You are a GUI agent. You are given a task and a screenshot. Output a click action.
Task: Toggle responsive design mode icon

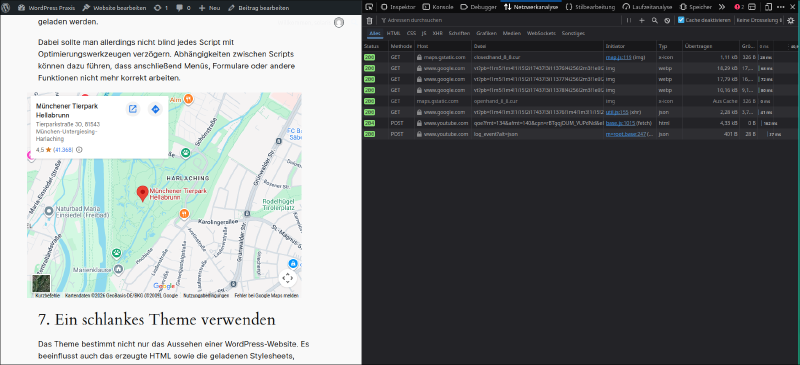(x=768, y=7)
